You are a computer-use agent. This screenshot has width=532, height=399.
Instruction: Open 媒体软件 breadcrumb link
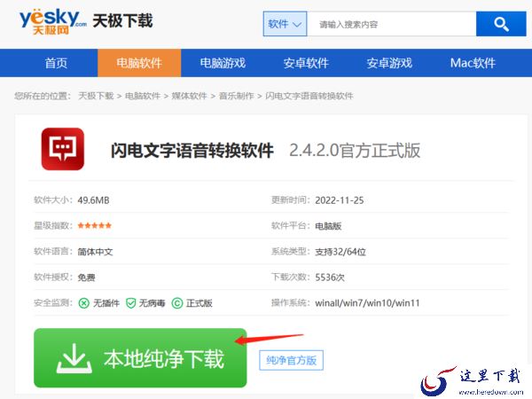[x=190, y=96]
